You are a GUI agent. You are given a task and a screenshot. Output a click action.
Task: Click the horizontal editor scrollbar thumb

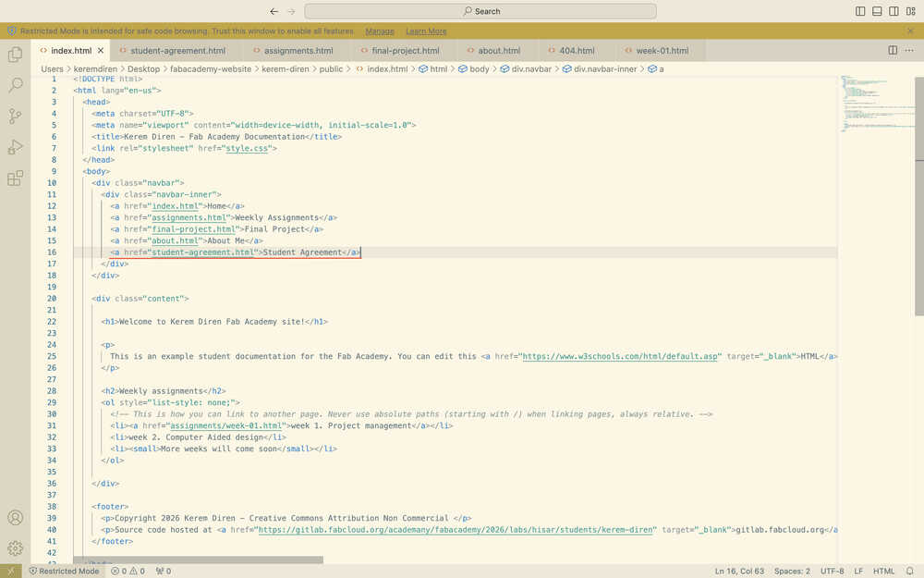[198, 560]
